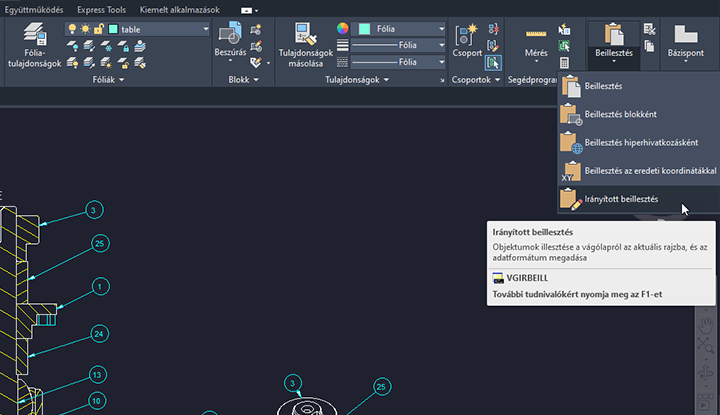The width and height of the screenshot is (720, 415).
Task: Open the Express Tools ribbon tab
Action: click(101, 10)
